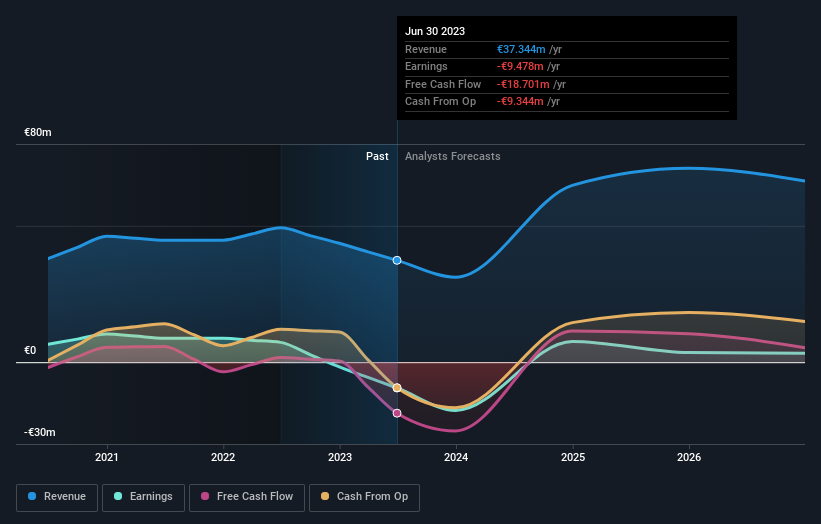This screenshot has height=524, width=821.
Task: Select the 2021 x-axis label
Action: [107, 458]
